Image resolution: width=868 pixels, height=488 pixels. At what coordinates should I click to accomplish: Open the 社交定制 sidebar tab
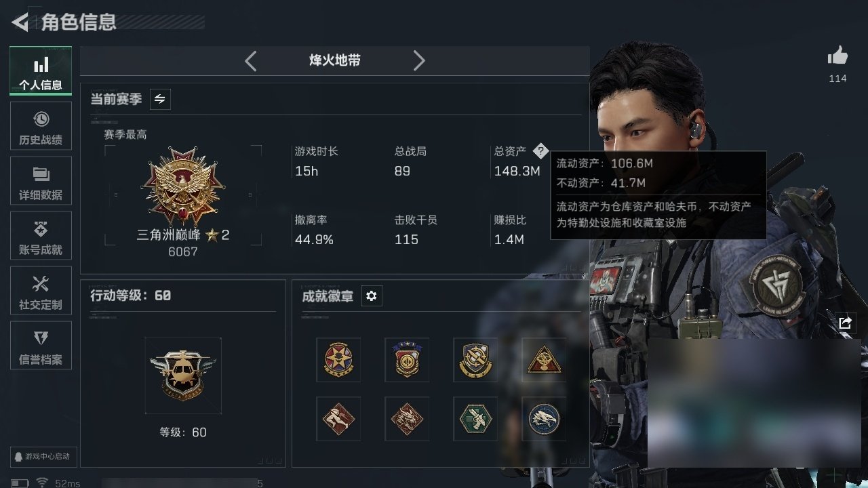coord(41,291)
